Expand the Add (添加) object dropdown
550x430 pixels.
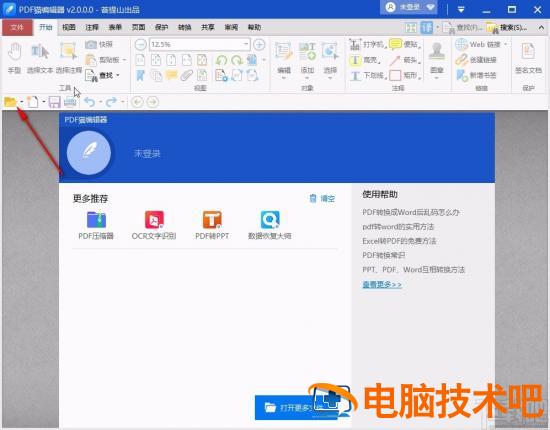(x=307, y=78)
